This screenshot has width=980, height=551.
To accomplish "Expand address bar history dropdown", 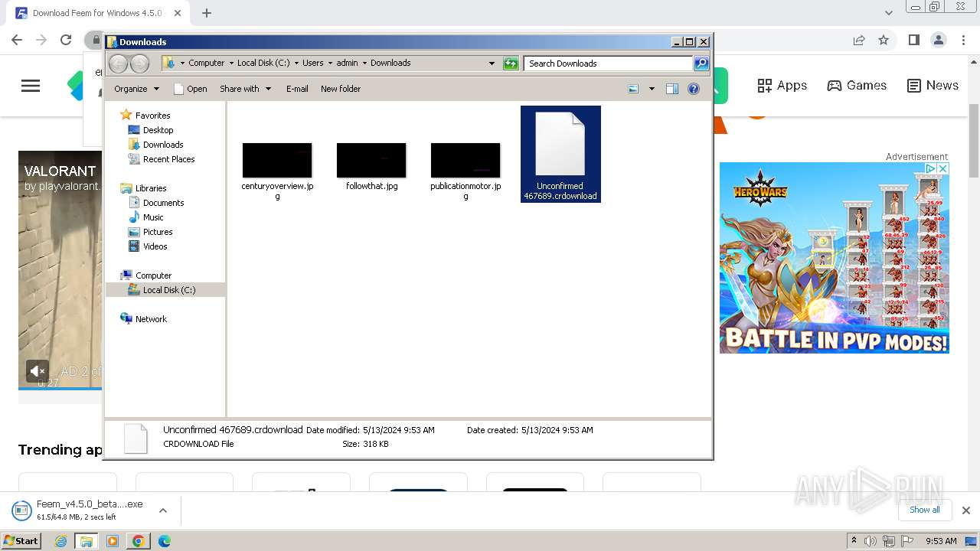I will pos(492,64).
